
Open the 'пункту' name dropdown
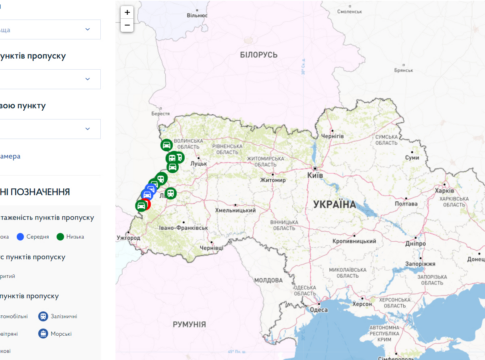click(50, 129)
